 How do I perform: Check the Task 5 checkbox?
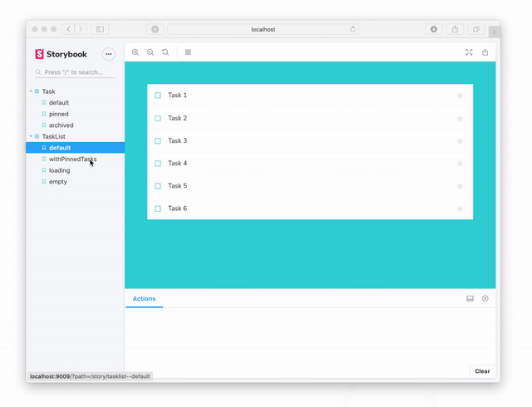pyautogui.click(x=158, y=186)
